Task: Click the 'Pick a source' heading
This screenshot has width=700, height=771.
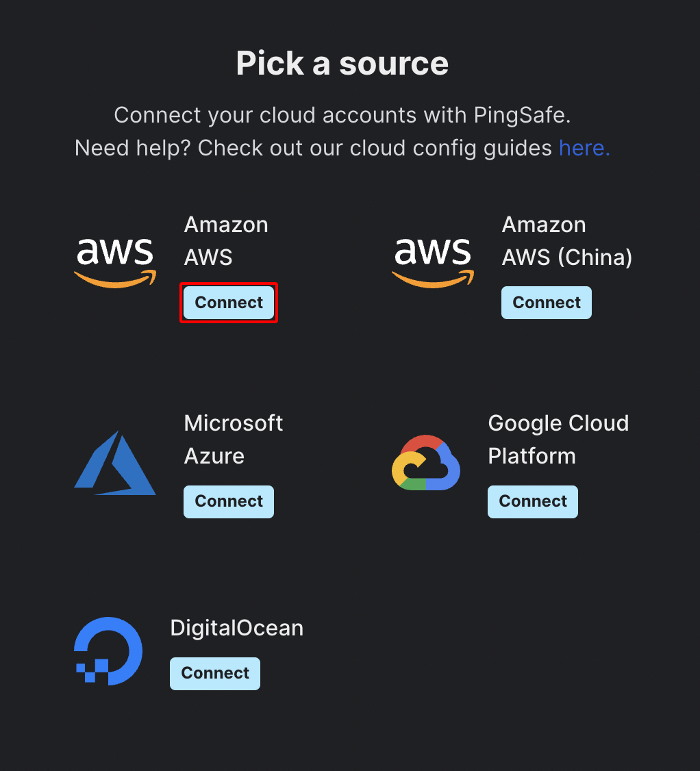Action: 342,64
